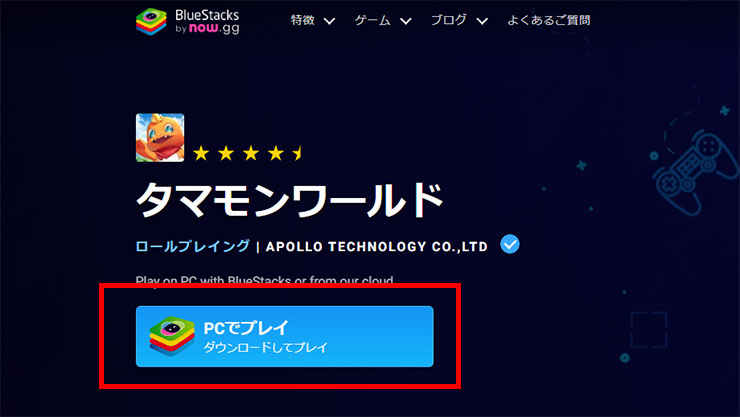Viewport: 740px width, 417px height.
Task: Go to よくあるご質問 page
Action: [x=549, y=20]
